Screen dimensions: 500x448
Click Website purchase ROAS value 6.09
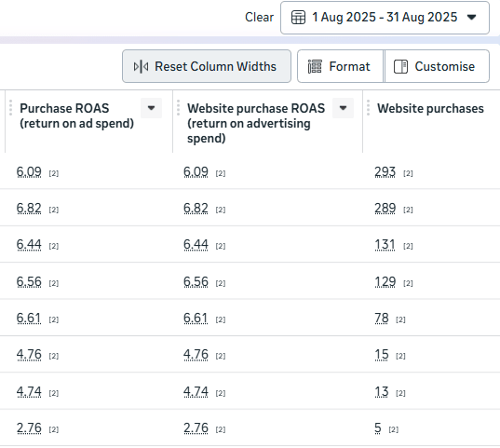click(x=196, y=172)
